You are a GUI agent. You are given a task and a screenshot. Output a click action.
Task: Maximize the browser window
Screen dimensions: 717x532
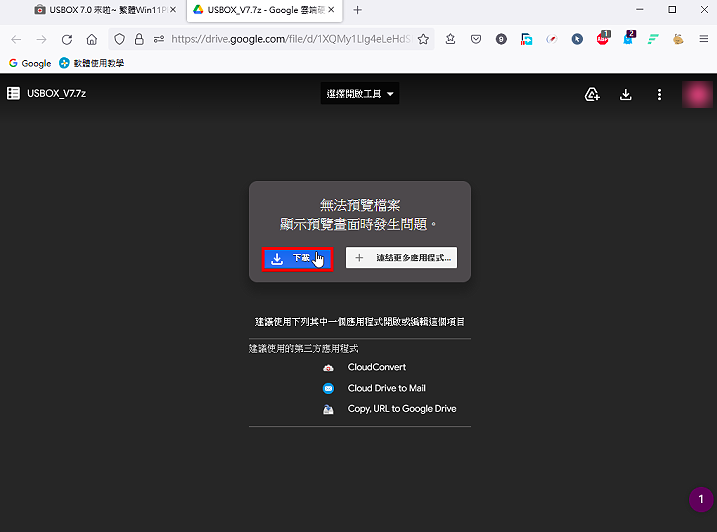tap(672, 10)
